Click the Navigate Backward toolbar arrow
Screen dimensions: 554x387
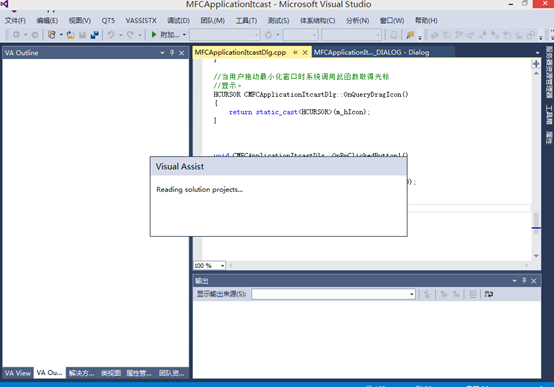pyautogui.click(x=16, y=35)
